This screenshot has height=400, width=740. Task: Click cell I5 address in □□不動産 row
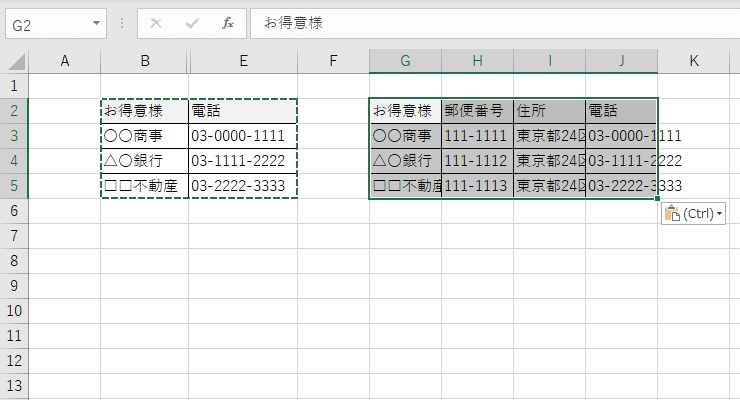[x=550, y=186]
